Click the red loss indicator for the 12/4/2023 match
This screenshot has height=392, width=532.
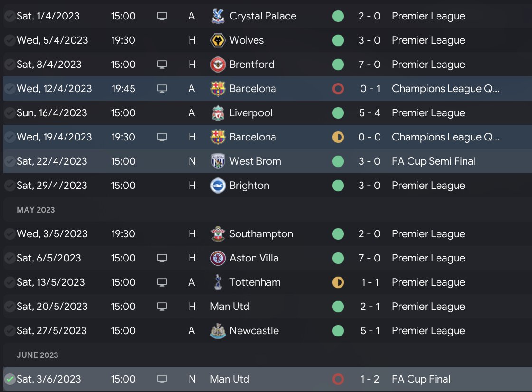tap(338, 89)
